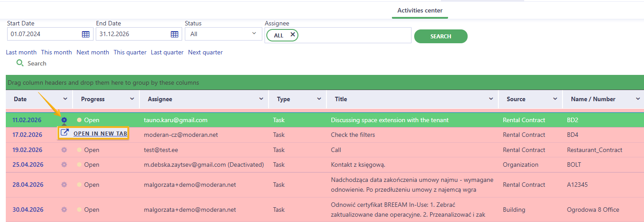Filter by Last month
The image size is (644, 222).
21,52
